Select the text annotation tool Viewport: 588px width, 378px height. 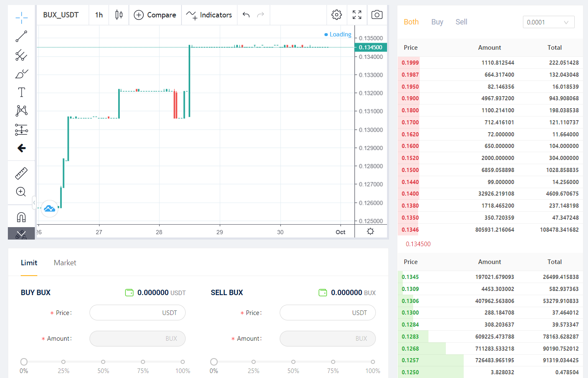point(22,92)
